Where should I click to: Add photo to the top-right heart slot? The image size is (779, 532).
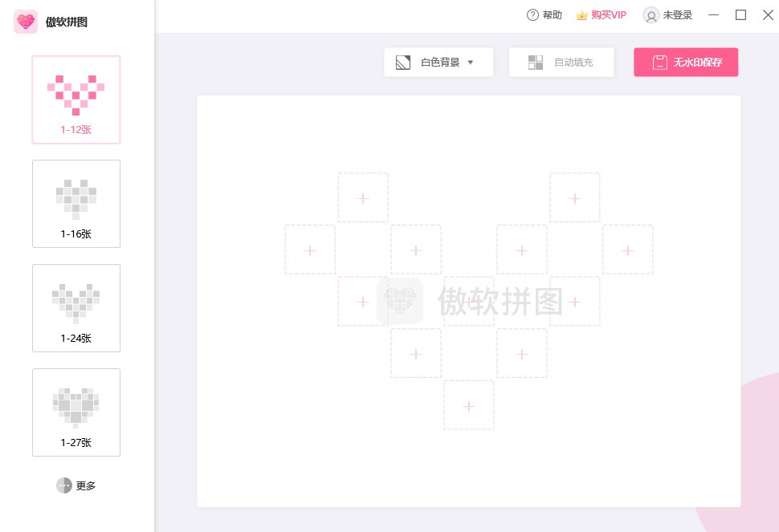point(575,198)
